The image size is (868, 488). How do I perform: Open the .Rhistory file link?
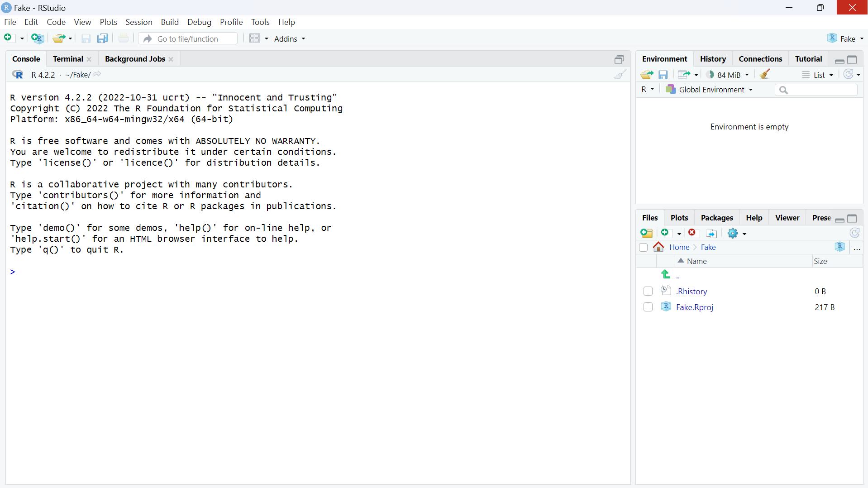(x=692, y=291)
